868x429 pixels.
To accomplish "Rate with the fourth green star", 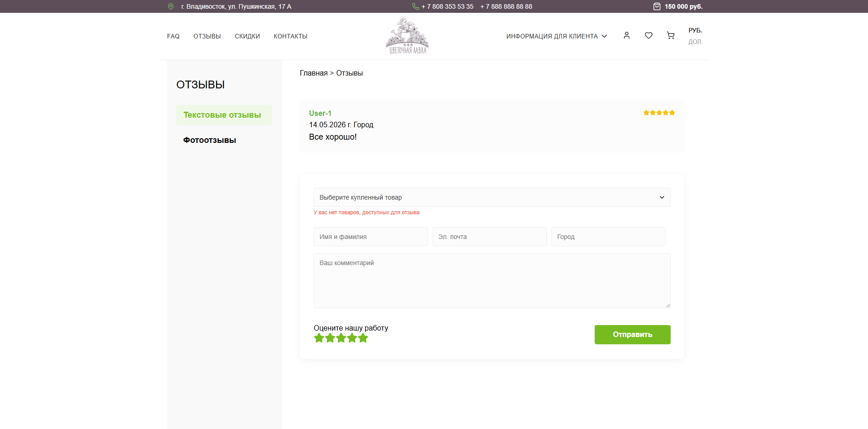I will point(352,338).
